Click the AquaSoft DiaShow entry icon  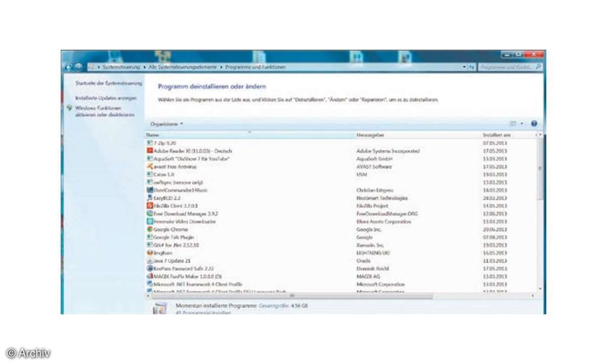(149, 159)
